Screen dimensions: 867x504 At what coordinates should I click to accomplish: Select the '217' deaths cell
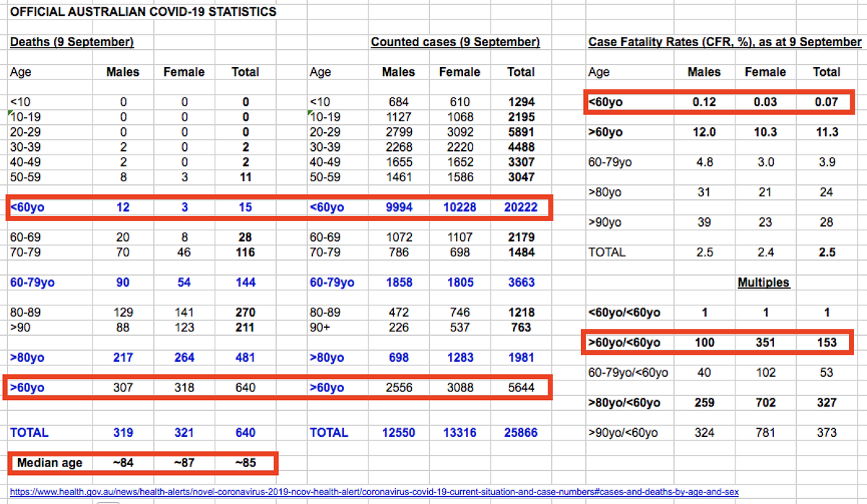point(123,357)
